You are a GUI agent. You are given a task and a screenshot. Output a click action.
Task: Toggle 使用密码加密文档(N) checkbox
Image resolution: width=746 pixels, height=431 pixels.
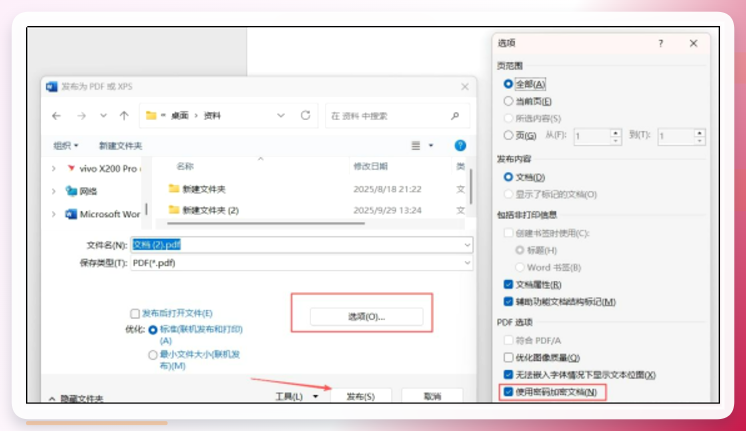[x=508, y=392]
